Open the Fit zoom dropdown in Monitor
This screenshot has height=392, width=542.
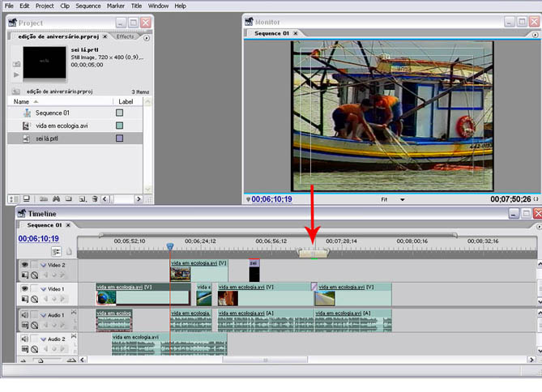tap(401, 198)
